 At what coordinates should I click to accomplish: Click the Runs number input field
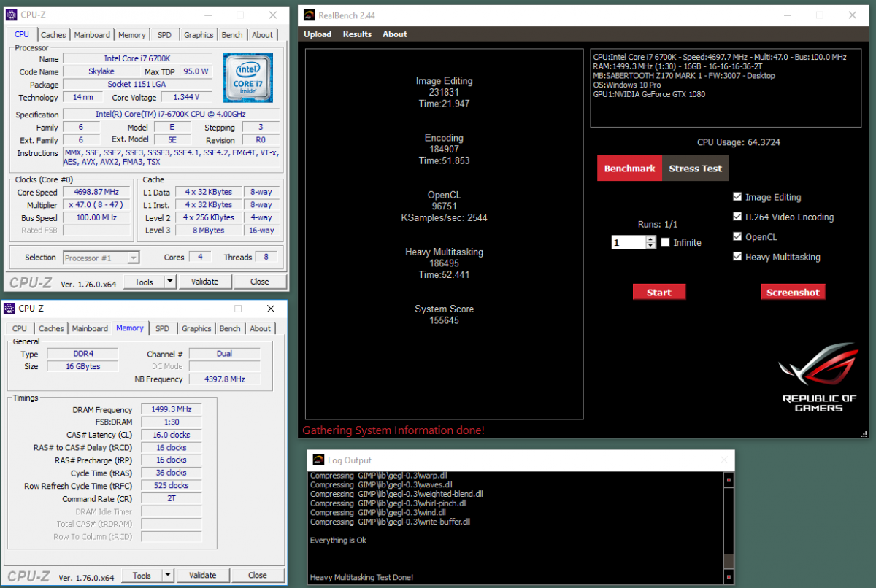[629, 242]
